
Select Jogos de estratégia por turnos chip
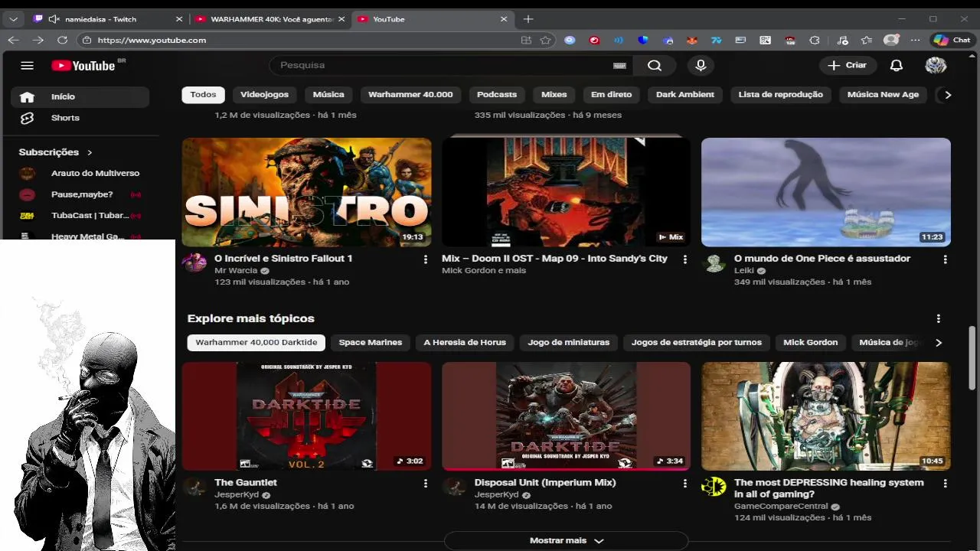point(697,342)
